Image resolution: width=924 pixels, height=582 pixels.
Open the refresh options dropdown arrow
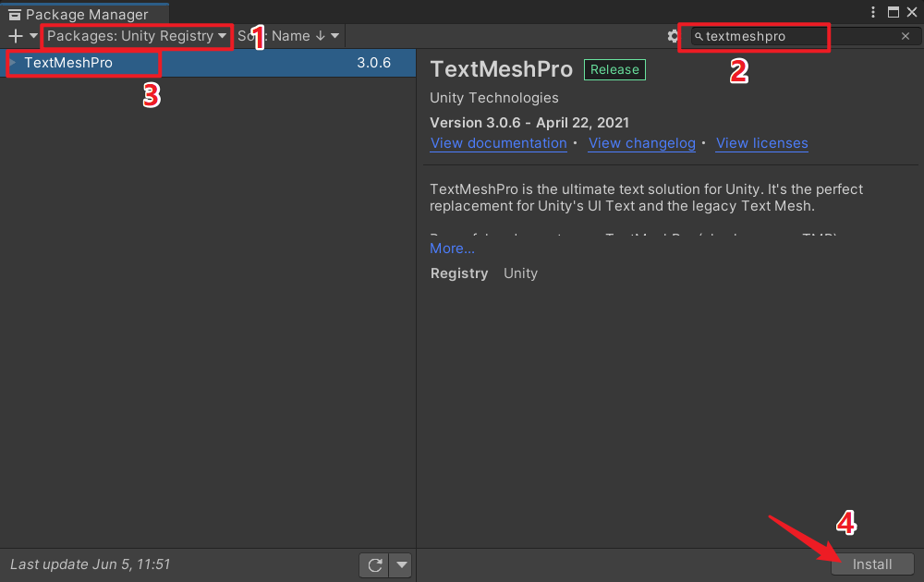click(x=401, y=565)
